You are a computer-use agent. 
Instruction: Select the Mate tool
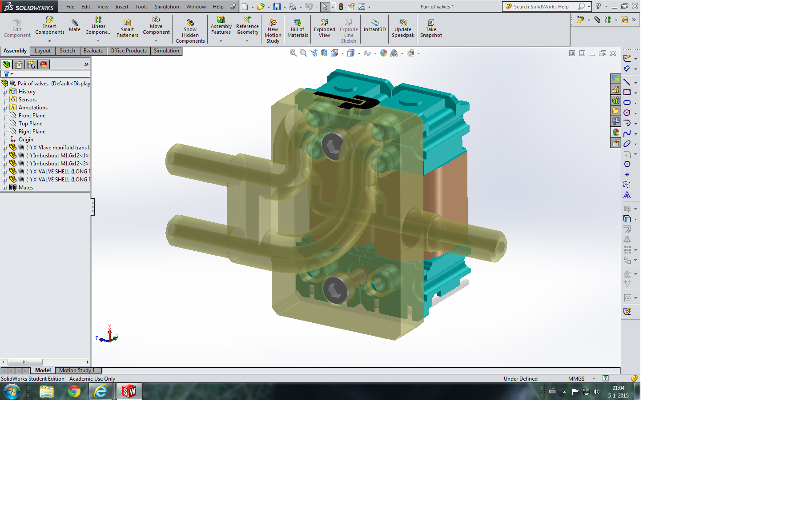(x=75, y=26)
